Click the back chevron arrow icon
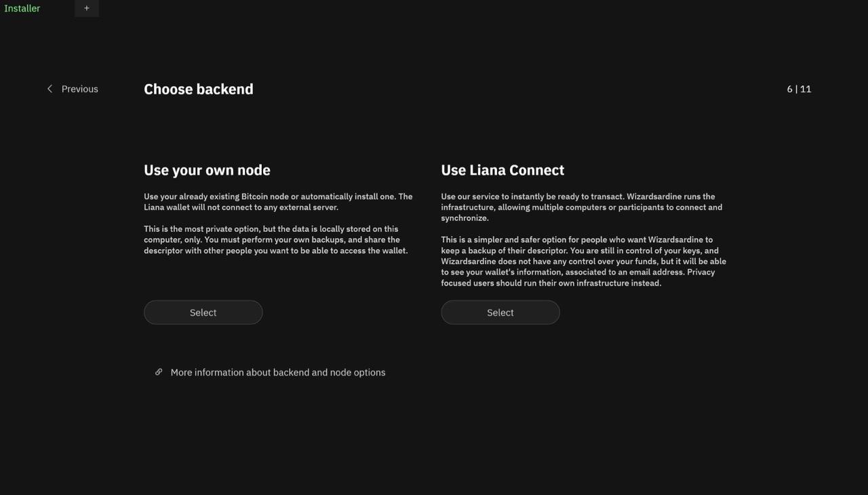This screenshot has height=495, width=868. point(50,89)
